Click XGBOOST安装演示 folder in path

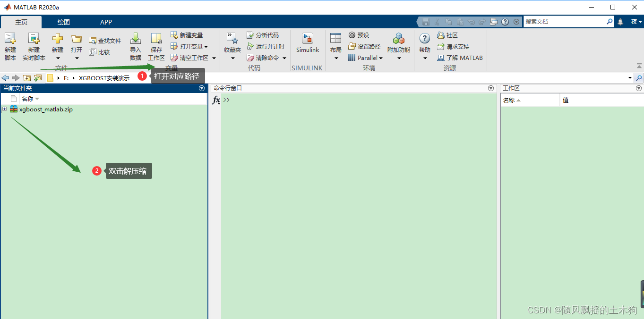pyautogui.click(x=104, y=78)
